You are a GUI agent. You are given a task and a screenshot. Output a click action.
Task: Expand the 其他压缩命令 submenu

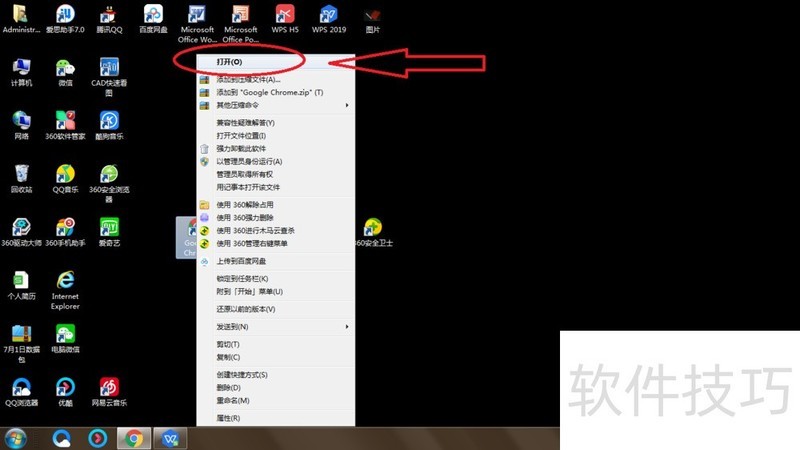238,105
